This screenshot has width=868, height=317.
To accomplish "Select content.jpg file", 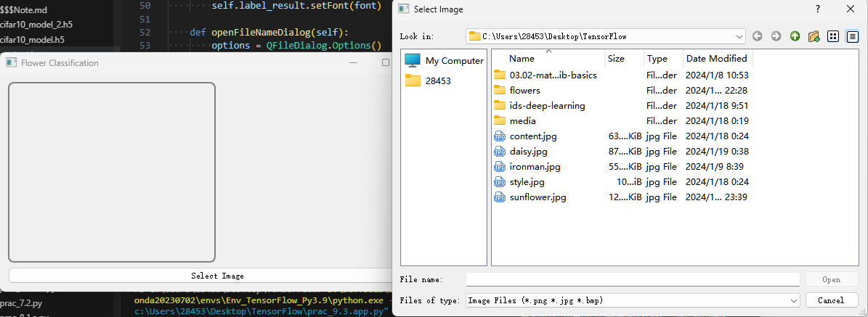I will pyautogui.click(x=533, y=136).
